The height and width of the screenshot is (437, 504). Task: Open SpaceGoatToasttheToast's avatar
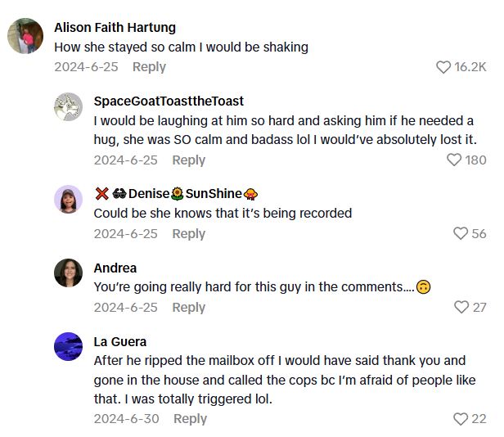tap(69, 107)
